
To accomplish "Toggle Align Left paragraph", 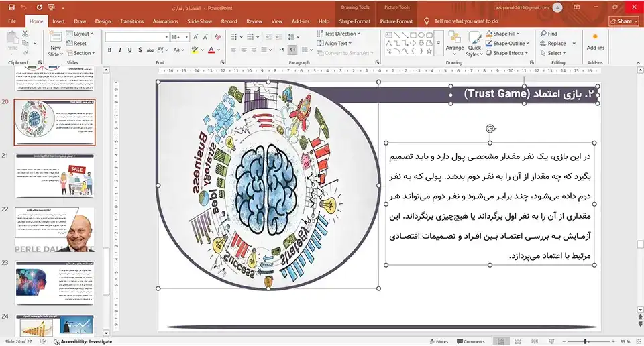I will click(233, 50).
